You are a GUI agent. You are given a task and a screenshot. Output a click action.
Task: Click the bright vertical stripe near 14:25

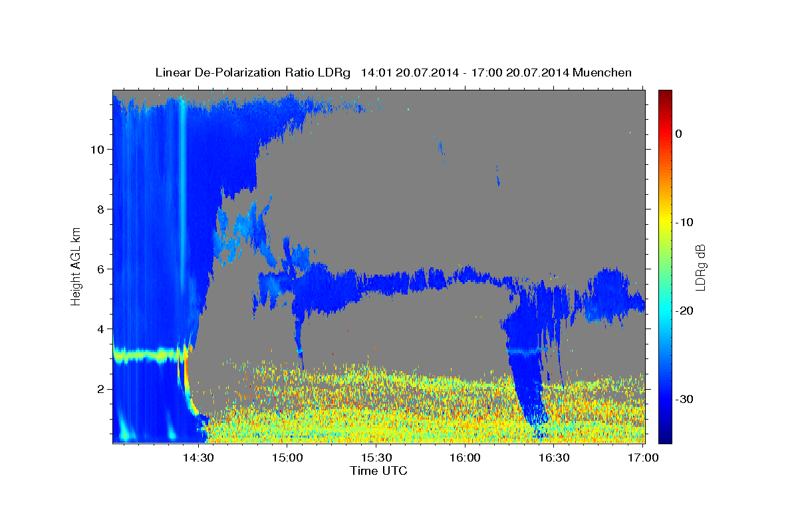182,193
